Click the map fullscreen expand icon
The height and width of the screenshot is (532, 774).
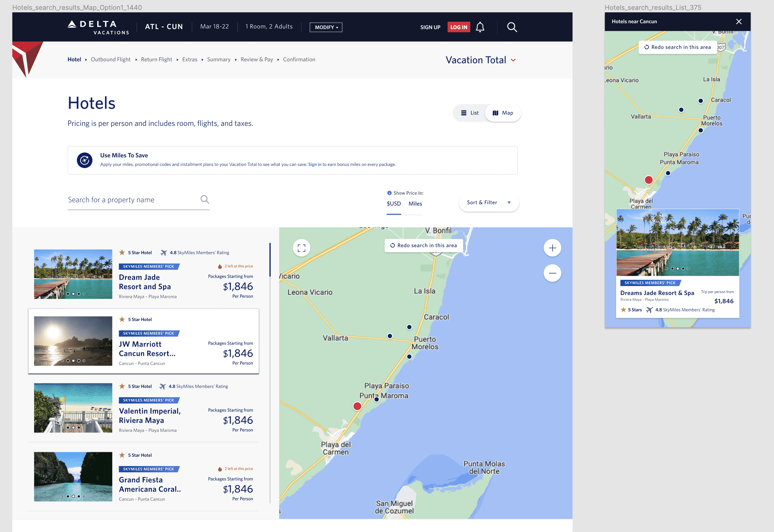coord(301,248)
